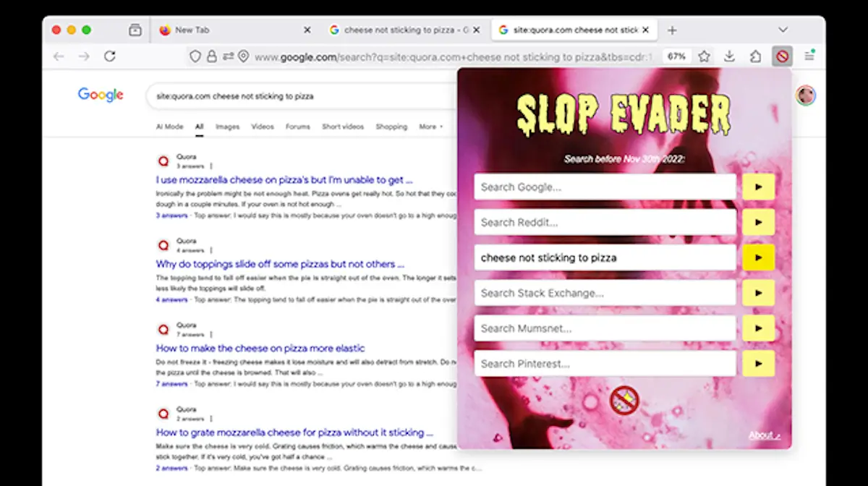
Task: Open the Forums search filter
Action: [297, 127]
